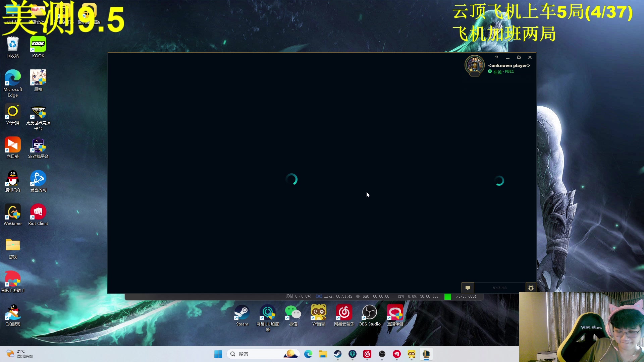Screen dimensions: 644x362
Task: Open the 微信 desktop icon
Action: click(293, 315)
